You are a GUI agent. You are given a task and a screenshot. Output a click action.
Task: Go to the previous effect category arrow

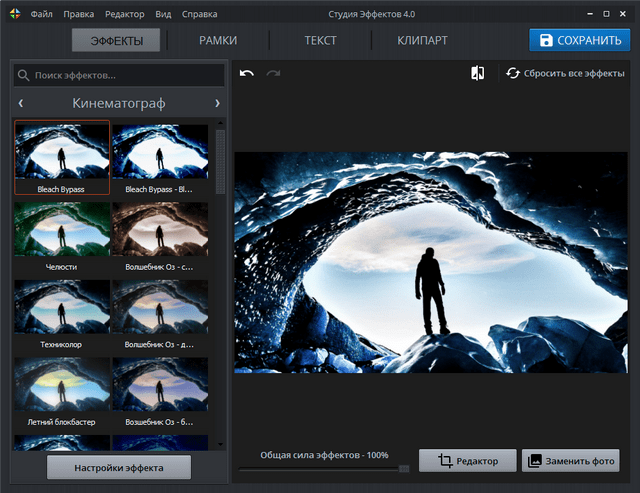tap(21, 103)
